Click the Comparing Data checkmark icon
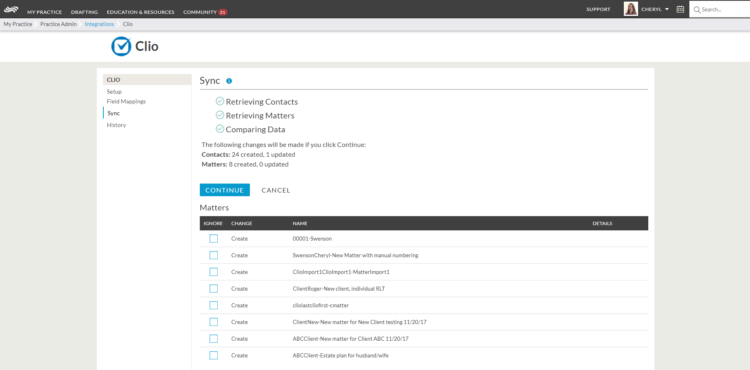This screenshot has height=370, width=750. pyautogui.click(x=220, y=129)
